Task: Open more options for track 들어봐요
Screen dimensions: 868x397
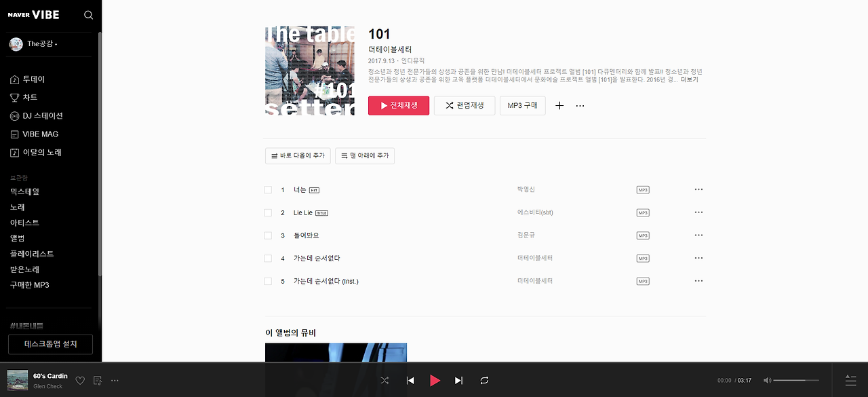Action: click(698, 235)
